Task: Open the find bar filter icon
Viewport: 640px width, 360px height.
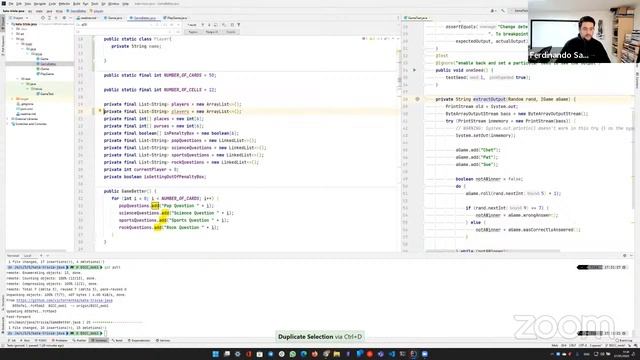Action: tap(238, 25)
